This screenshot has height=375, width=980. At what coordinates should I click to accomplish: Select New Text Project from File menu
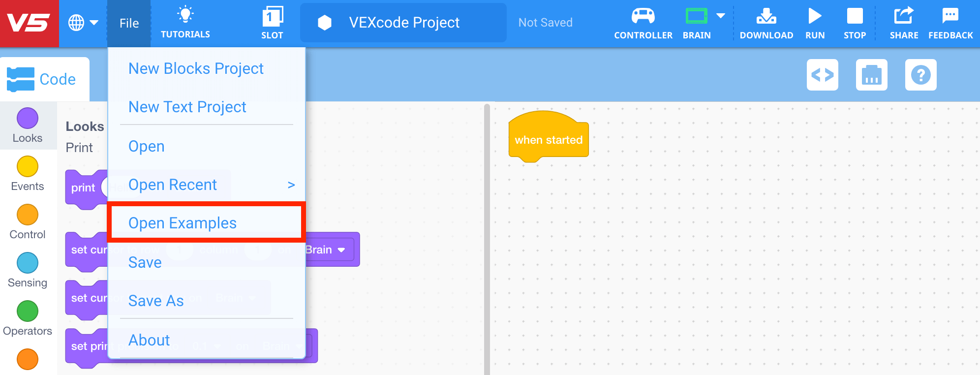click(x=187, y=107)
